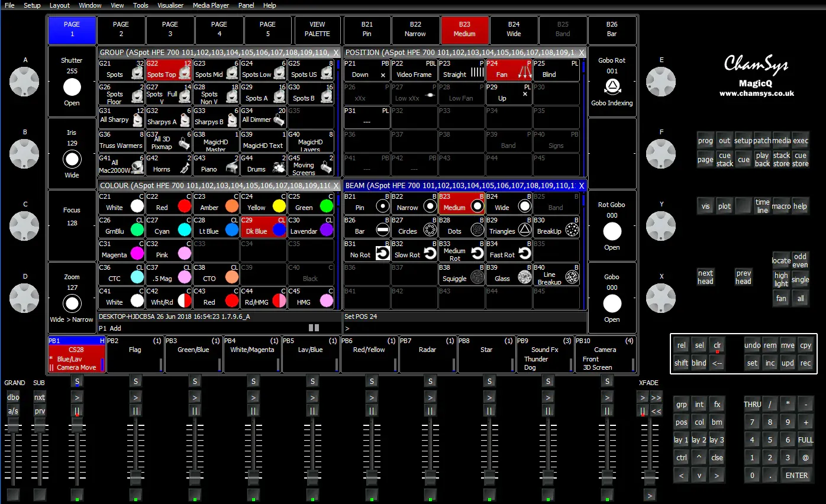
Task: Toggle the shift key button
Action: click(681, 363)
